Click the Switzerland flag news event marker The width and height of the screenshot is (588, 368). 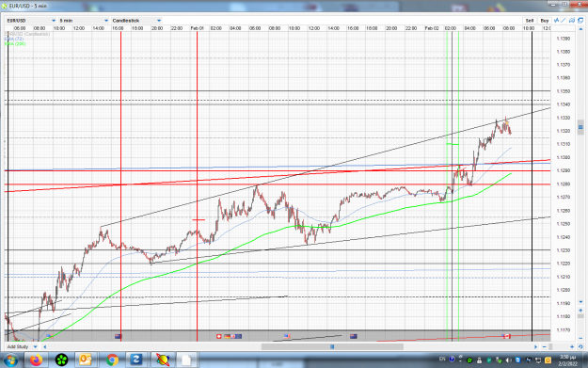point(219,337)
